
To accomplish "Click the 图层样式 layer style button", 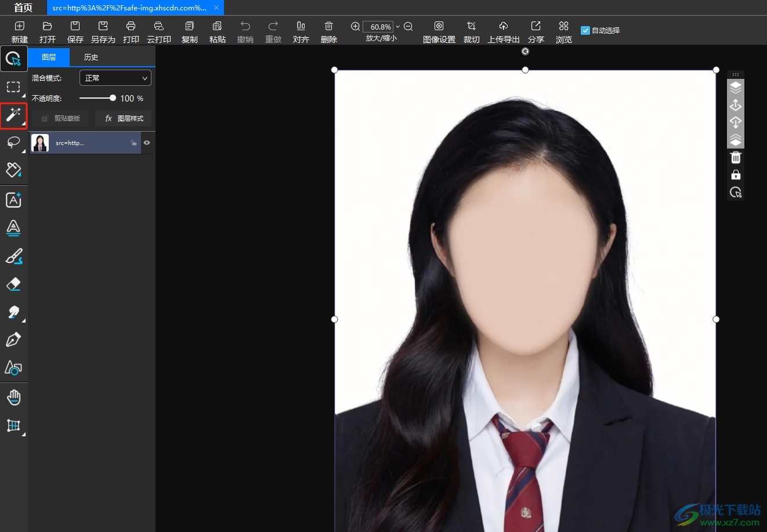I will pyautogui.click(x=124, y=118).
